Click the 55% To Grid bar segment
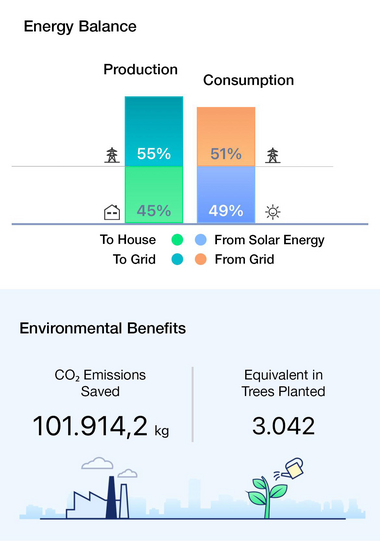380x541 pixels. [x=154, y=131]
